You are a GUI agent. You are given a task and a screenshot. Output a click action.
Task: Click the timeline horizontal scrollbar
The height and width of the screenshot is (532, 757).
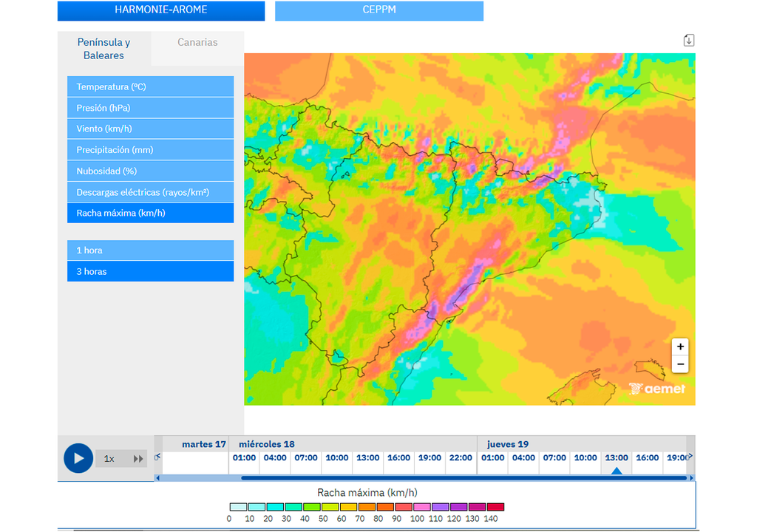464,478
